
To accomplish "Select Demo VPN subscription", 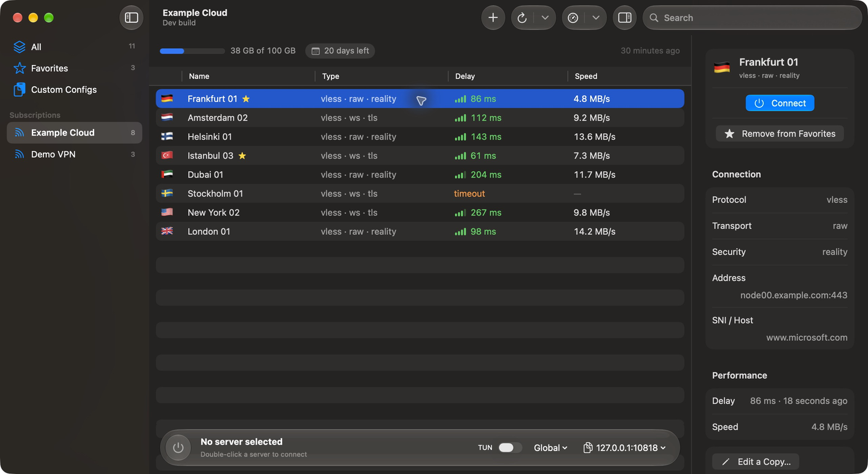I will tap(74, 154).
